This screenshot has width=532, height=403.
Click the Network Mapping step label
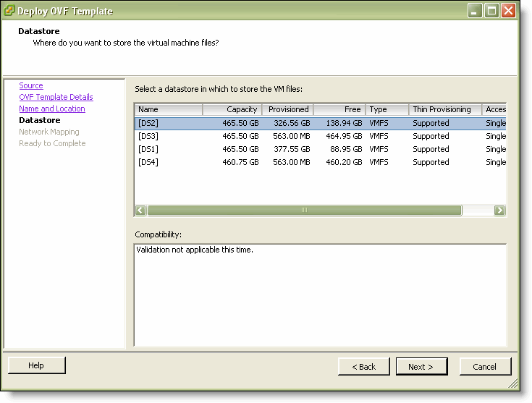(x=49, y=132)
